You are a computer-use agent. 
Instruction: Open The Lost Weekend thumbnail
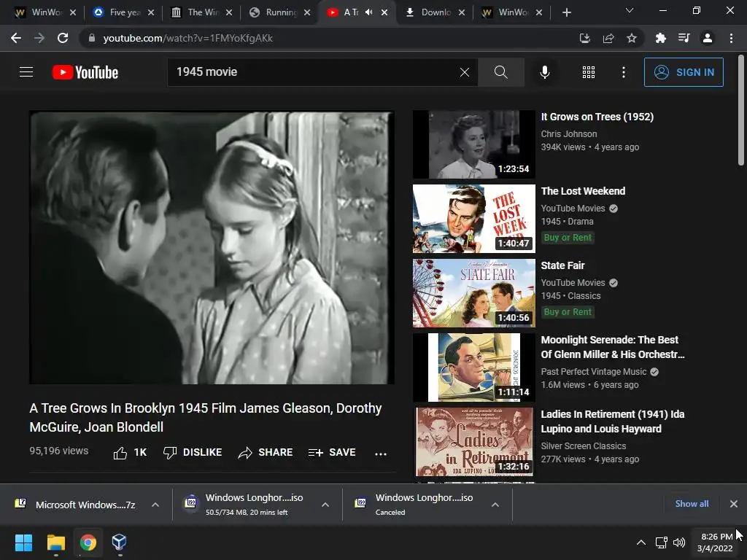tap(474, 219)
